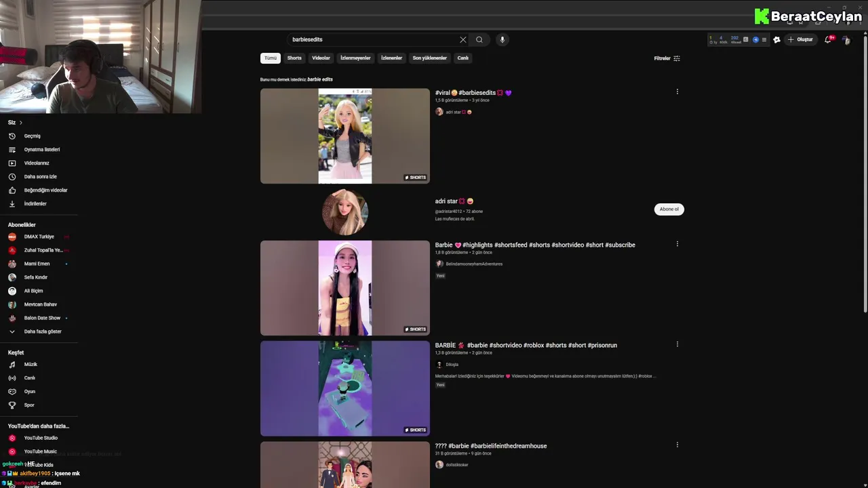Open more options for Barbie #highlights video
868x488 pixels.
(x=677, y=244)
